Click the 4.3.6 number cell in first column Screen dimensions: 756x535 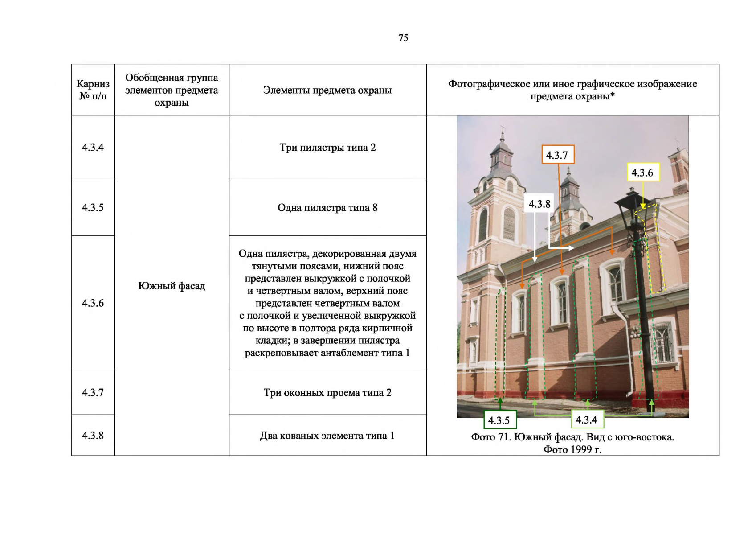click(x=93, y=303)
